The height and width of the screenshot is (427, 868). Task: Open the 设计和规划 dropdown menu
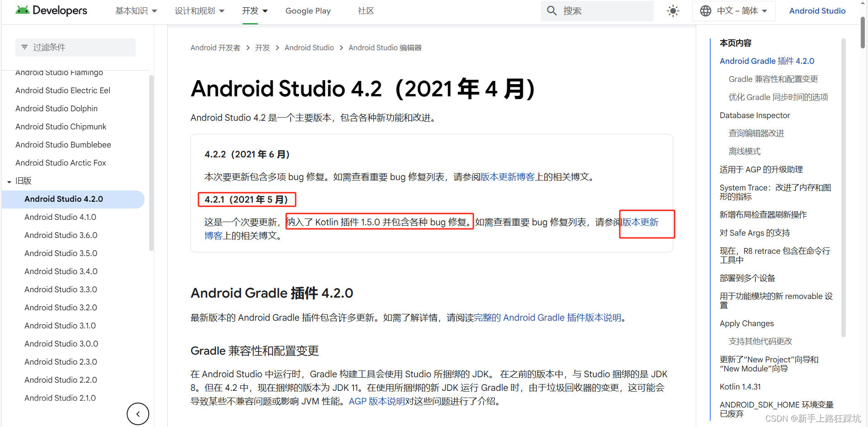click(x=199, y=11)
